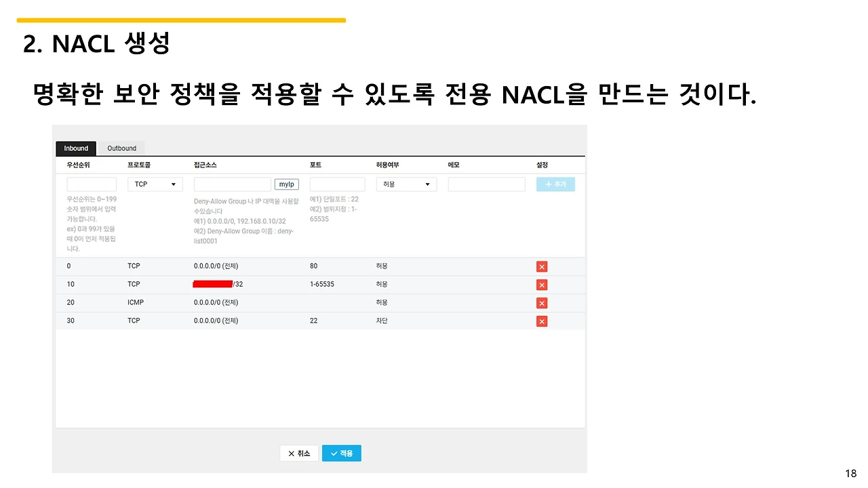Apply rules with the 적용 button
Image resolution: width=868 pixels, height=488 pixels.
[x=341, y=453]
